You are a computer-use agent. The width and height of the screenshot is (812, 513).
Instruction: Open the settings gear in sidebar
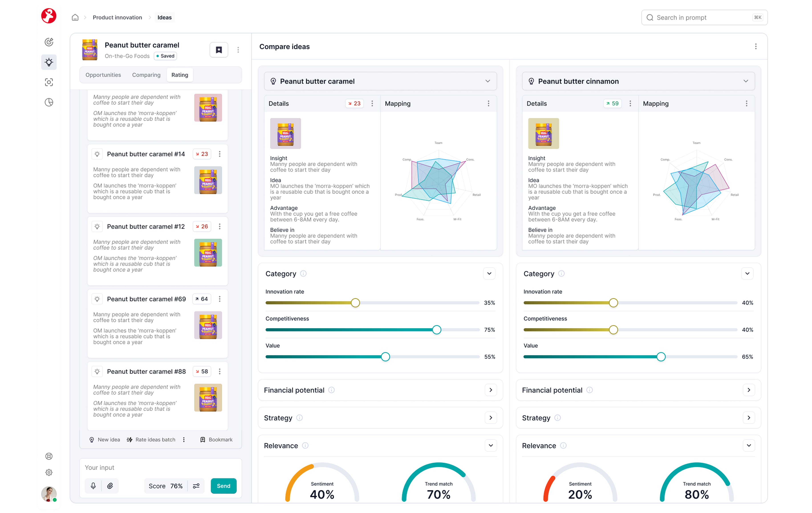(x=49, y=472)
